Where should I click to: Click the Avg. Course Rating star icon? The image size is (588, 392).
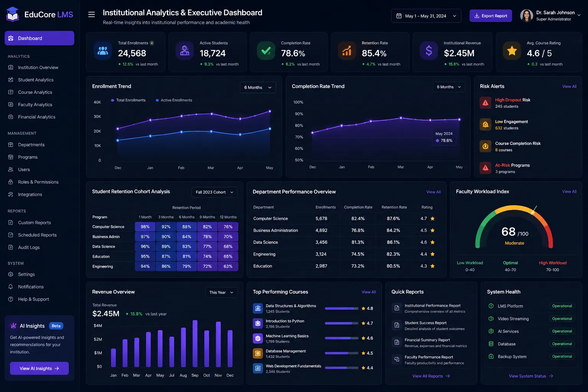click(512, 51)
